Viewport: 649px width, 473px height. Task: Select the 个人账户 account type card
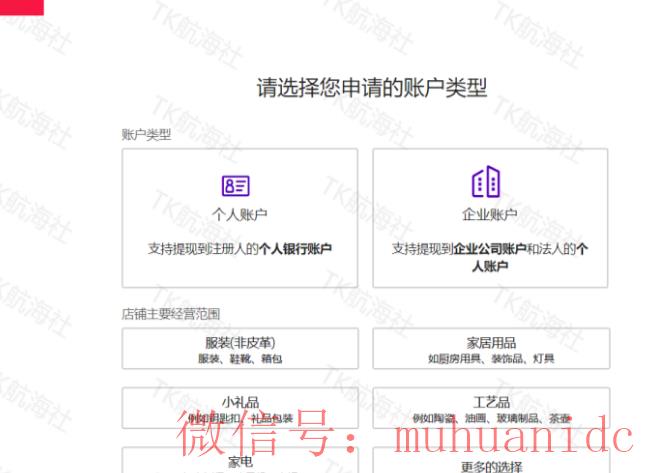240,218
